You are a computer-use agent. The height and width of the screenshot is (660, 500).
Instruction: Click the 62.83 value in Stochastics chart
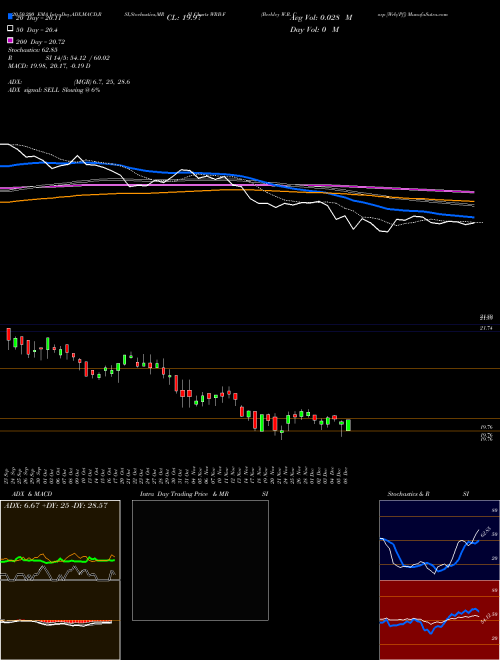pyautogui.click(x=485, y=532)
